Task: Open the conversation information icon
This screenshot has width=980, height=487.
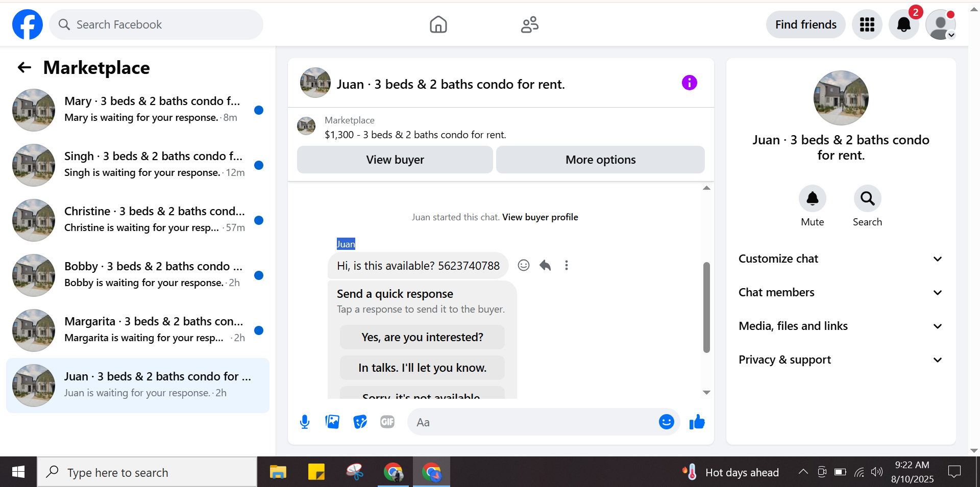Action: [689, 83]
